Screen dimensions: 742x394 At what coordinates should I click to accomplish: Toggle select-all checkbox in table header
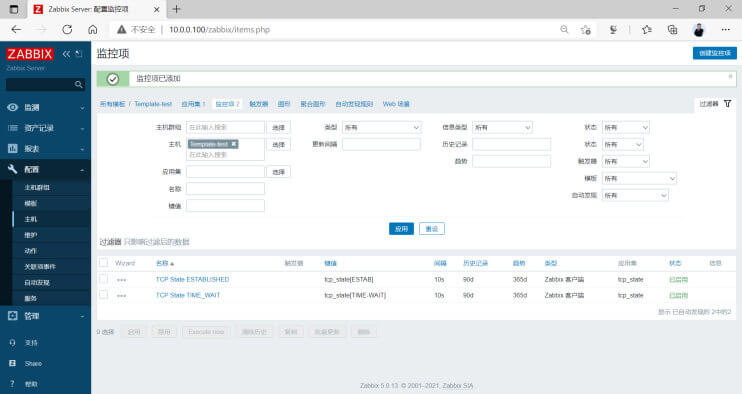pos(104,263)
